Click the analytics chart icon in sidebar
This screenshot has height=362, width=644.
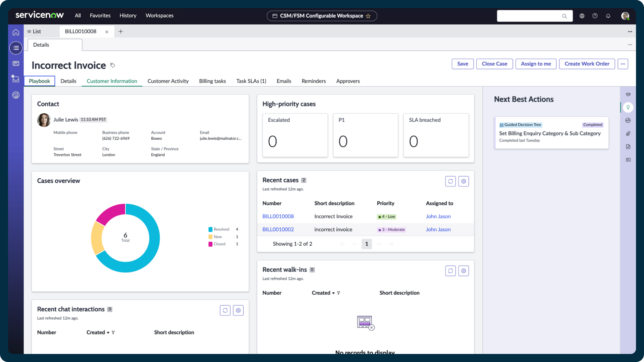(16, 95)
